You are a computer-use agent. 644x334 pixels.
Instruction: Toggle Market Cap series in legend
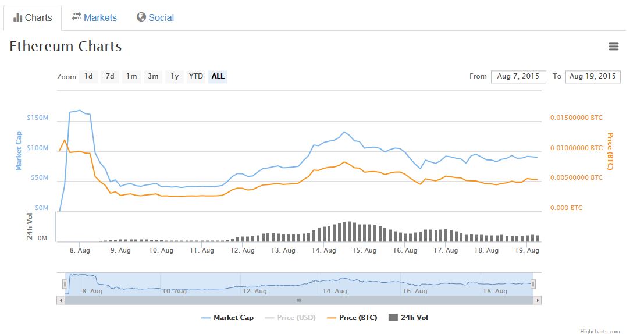point(227,318)
